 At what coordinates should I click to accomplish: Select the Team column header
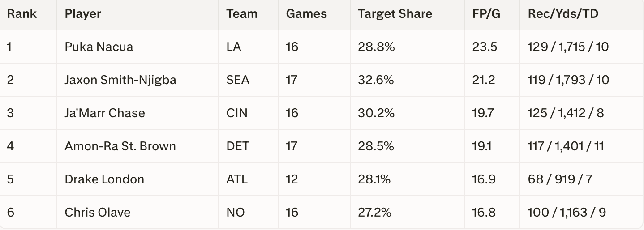point(242,14)
